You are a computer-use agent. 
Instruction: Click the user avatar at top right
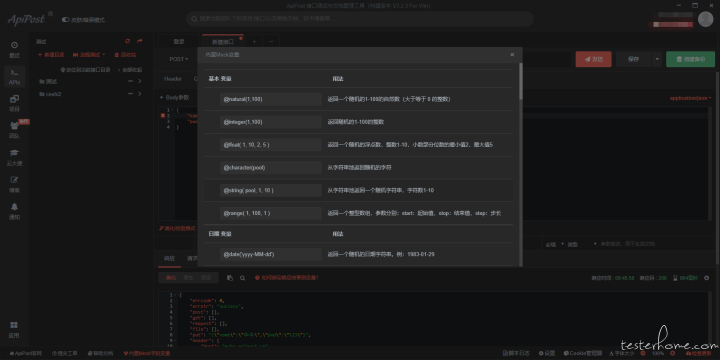pyautogui.click(x=705, y=19)
